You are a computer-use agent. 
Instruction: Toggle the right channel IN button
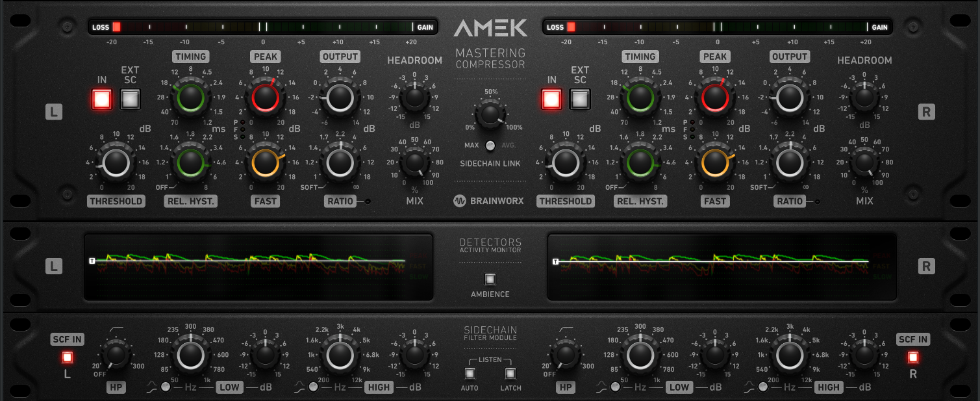[551, 99]
